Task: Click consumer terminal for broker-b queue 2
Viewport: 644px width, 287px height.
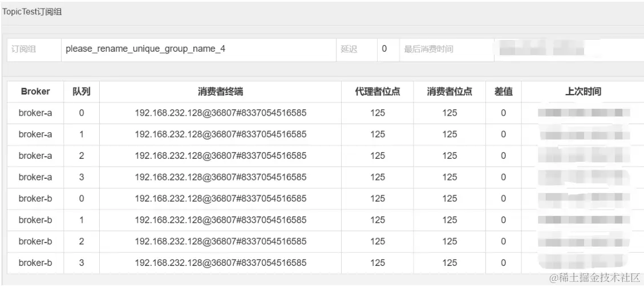Action: point(221,241)
